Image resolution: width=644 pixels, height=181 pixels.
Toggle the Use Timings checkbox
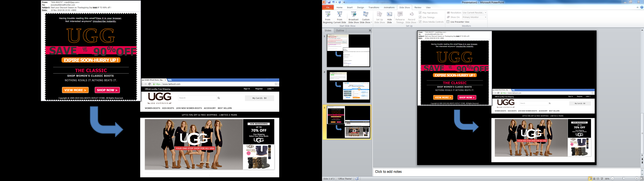point(420,17)
